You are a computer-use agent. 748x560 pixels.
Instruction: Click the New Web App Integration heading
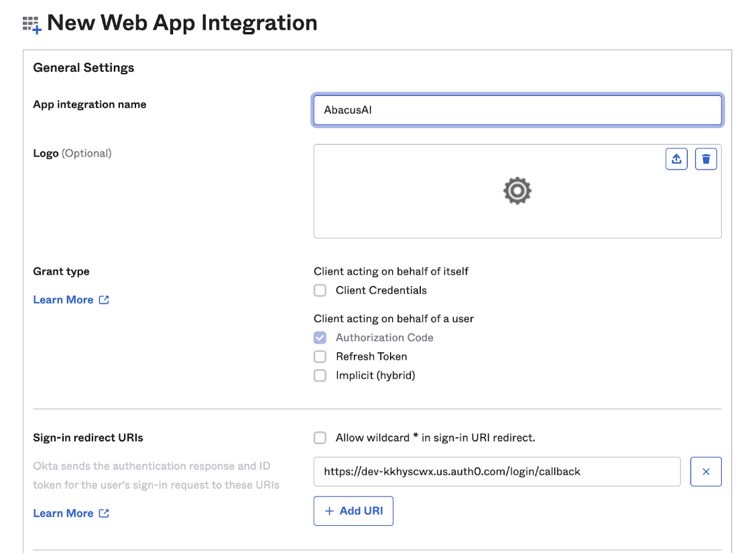coord(181,23)
